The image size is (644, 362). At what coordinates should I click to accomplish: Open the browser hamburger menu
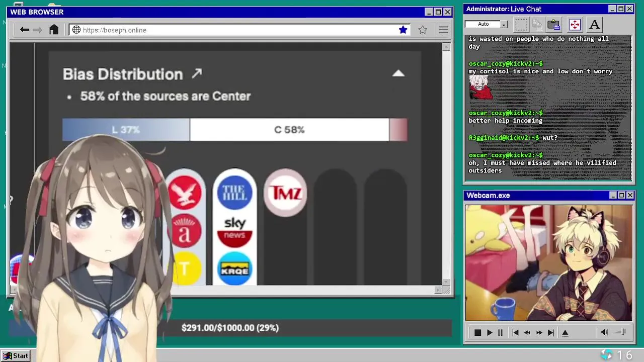[x=443, y=30]
